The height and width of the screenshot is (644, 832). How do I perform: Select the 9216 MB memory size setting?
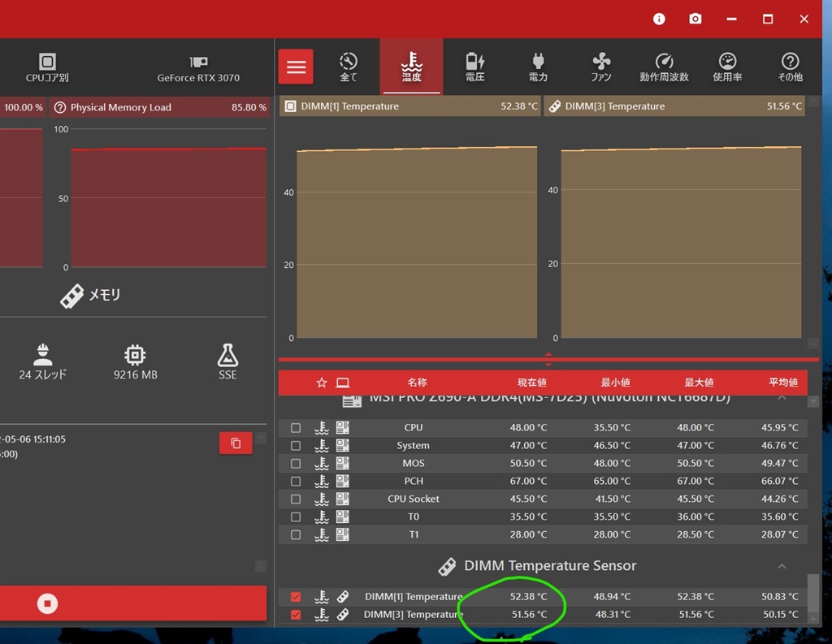135,361
